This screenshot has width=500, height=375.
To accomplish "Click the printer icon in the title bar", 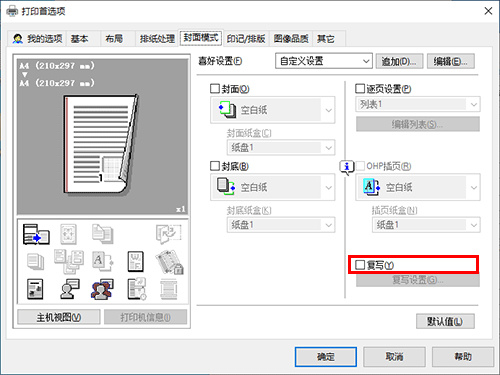I will click(12, 11).
